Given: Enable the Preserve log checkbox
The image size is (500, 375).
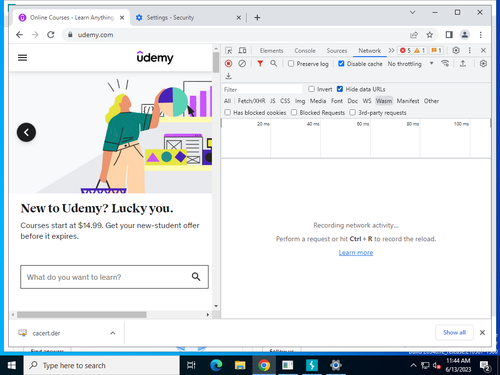Looking at the screenshot, I should (x=291, y=63).
